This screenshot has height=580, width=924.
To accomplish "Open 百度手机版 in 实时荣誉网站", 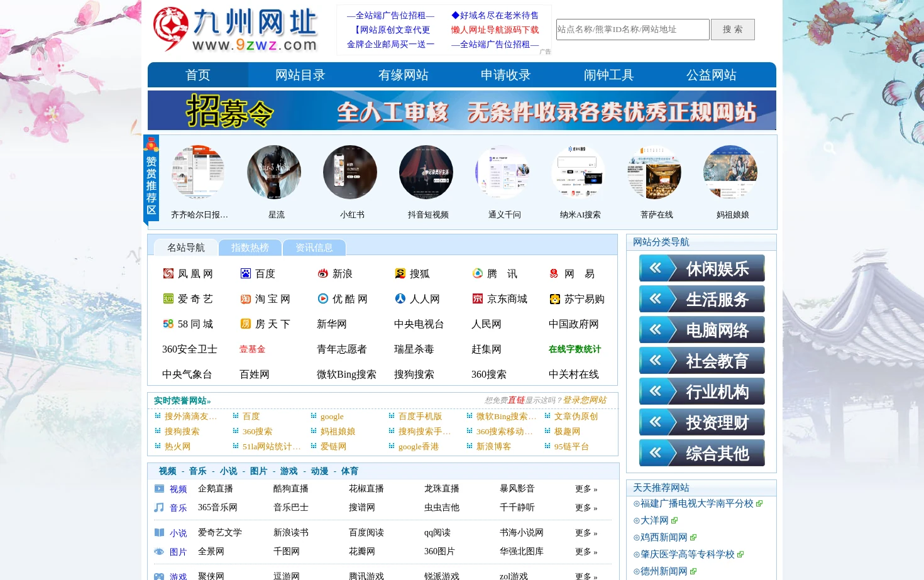I will click(x=420, y=417).
